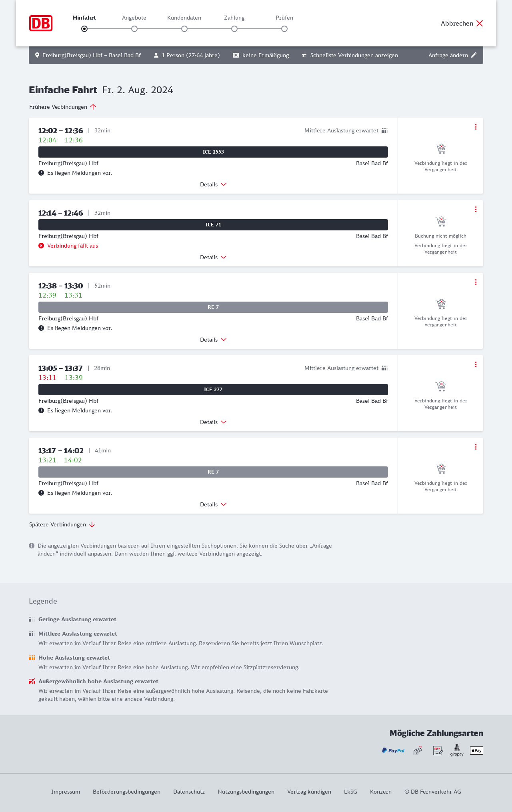Click the ICE 277 train bar
This screenshot has height=812, width=512.
(213, 390)
